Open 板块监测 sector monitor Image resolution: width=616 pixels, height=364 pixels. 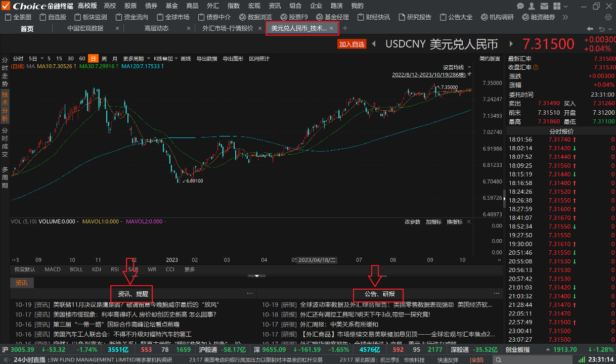coord(91,17)
